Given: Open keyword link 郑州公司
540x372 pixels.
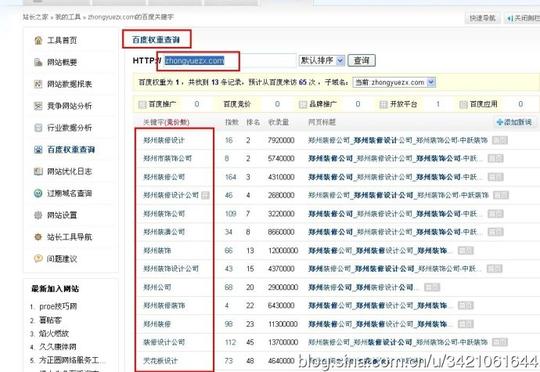Looking at the screenshot, I should tap(157, 287).
